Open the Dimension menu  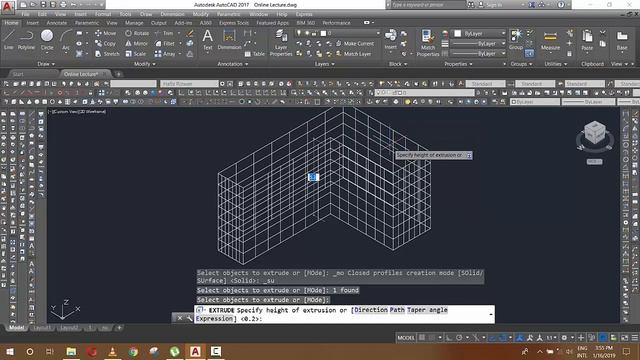pyautogui.click(x=172, y=14)
